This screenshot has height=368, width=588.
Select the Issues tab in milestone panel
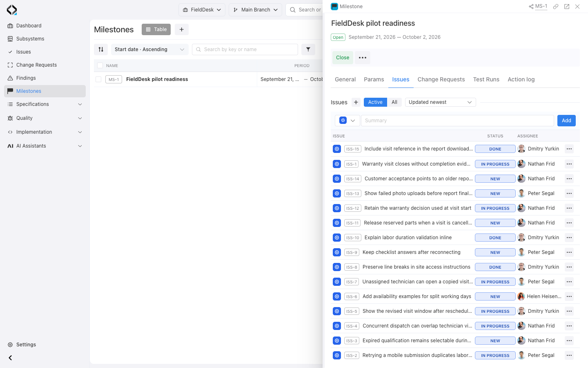[401, 79]
